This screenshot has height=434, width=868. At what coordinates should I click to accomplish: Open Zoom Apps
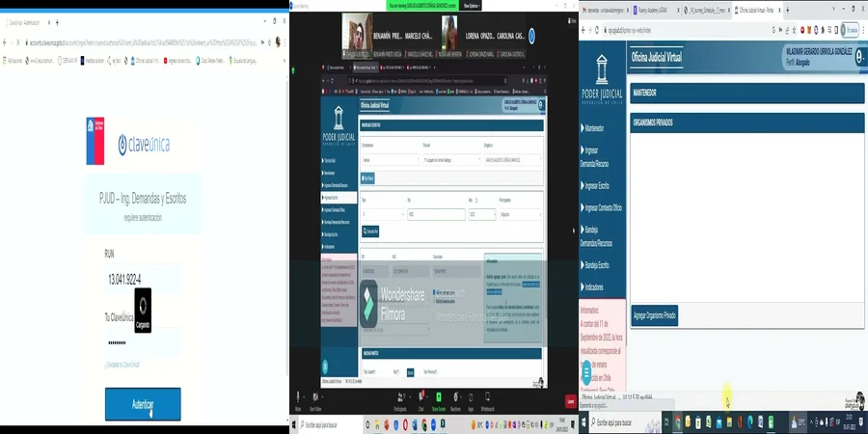pos(471,399)
